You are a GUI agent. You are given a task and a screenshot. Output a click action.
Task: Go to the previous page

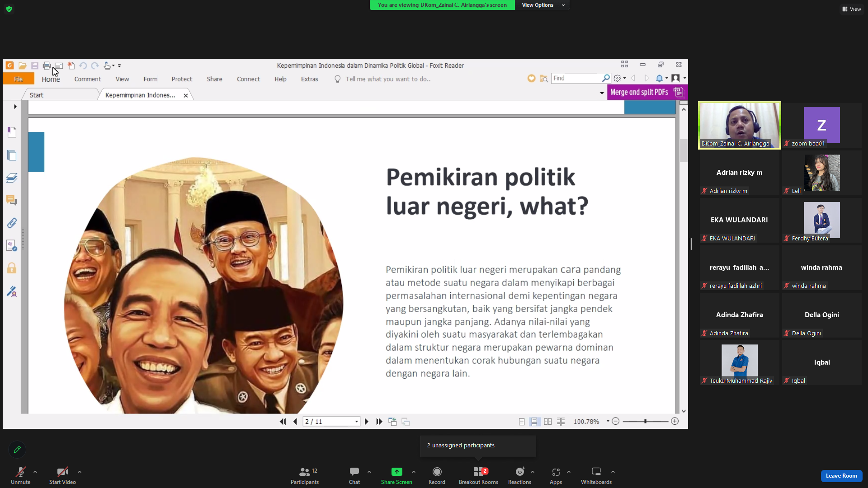click(295, 422)
